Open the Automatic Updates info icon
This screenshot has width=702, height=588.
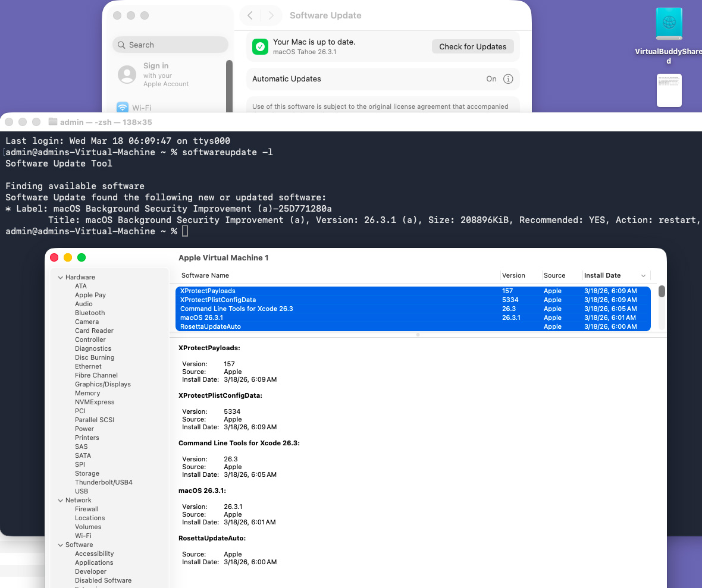[507, 78]
